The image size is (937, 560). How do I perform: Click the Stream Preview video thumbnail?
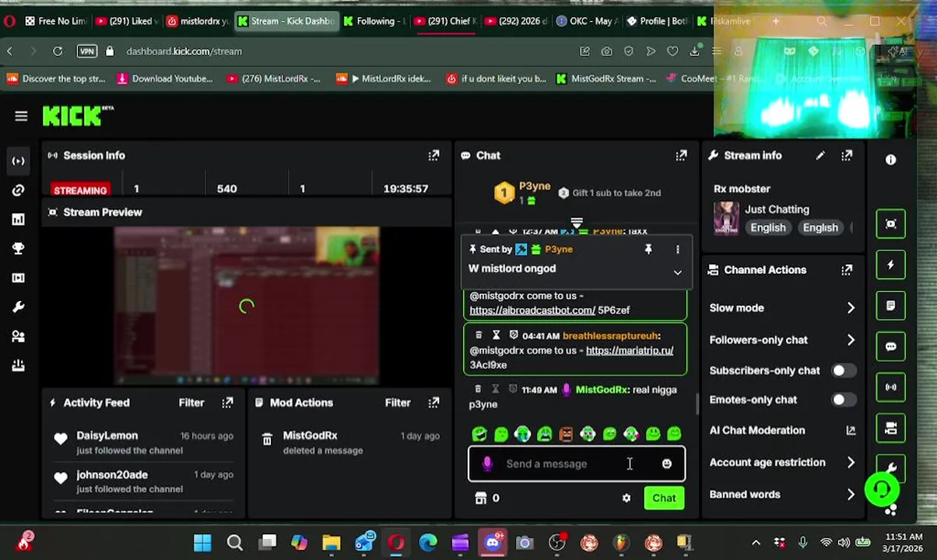[247, 306]
